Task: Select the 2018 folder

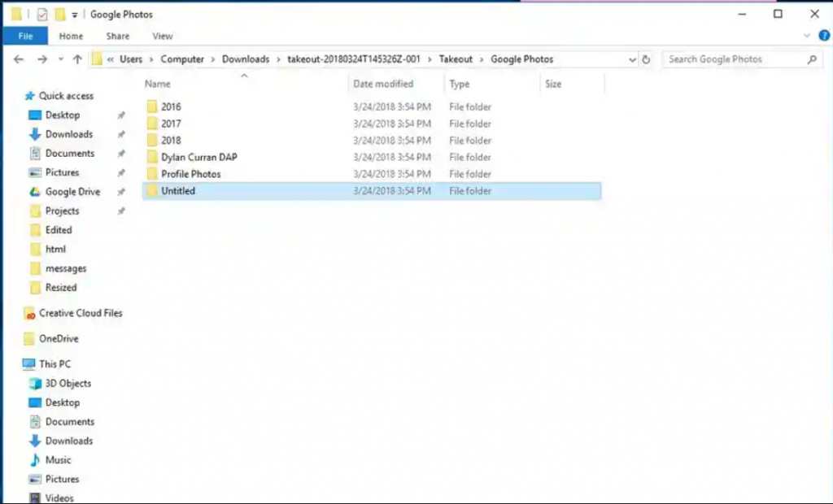Action: (171, 141)
